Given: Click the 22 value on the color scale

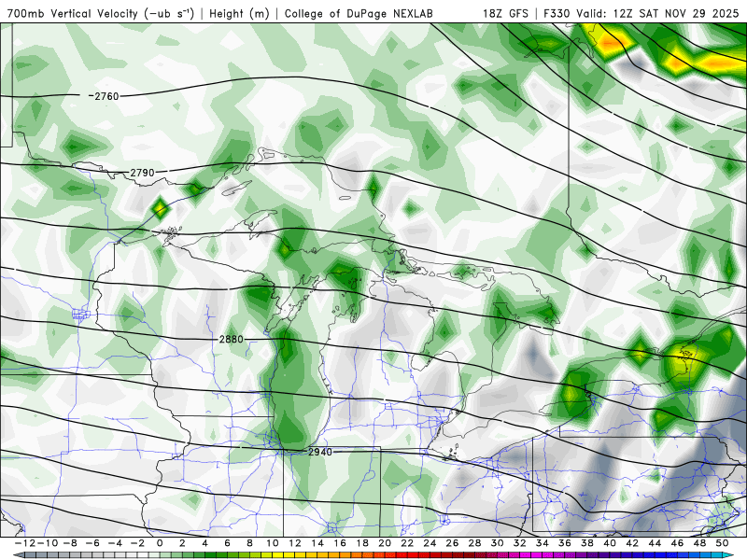Looking at the screenshot, I should (407, 543).
